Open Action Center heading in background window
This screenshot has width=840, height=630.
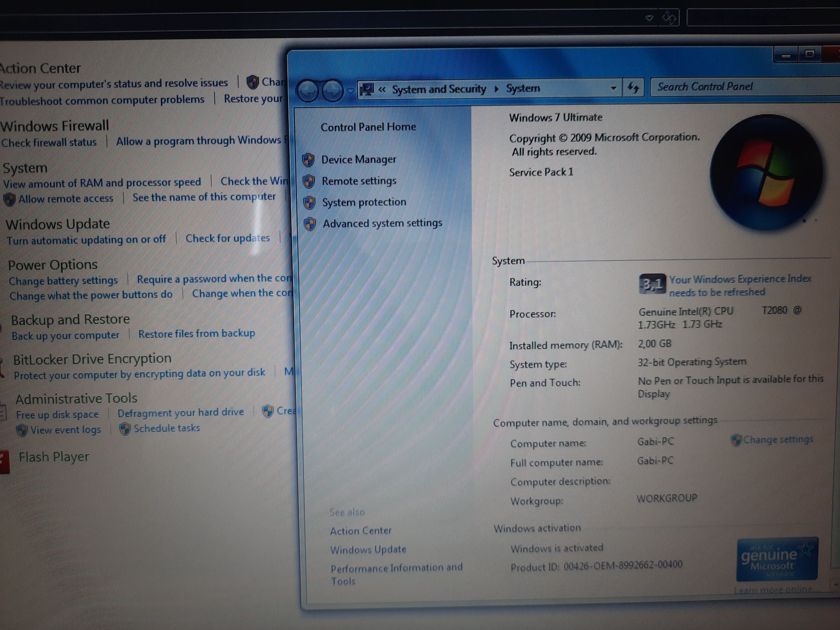pyautogui.click(x=40, y=68)
